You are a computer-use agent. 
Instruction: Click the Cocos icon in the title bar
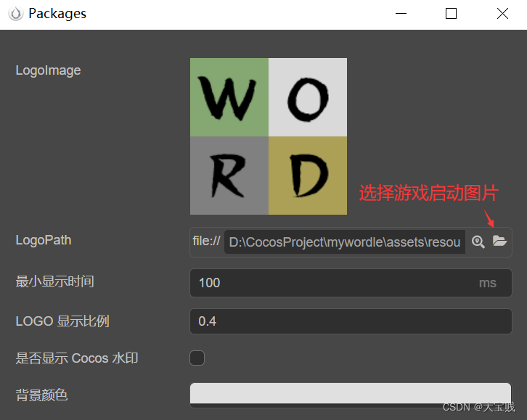coord(15,14)
